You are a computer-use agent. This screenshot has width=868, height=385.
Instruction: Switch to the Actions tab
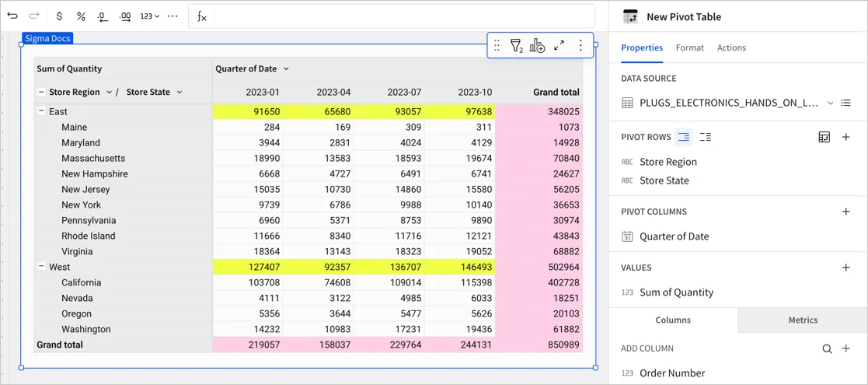[731, 47]
